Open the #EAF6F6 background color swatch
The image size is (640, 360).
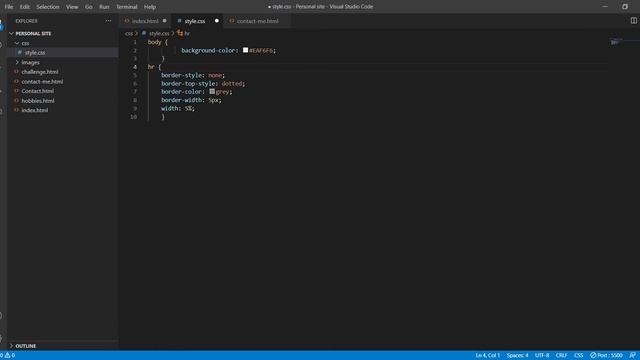click(x=245, y=50)
